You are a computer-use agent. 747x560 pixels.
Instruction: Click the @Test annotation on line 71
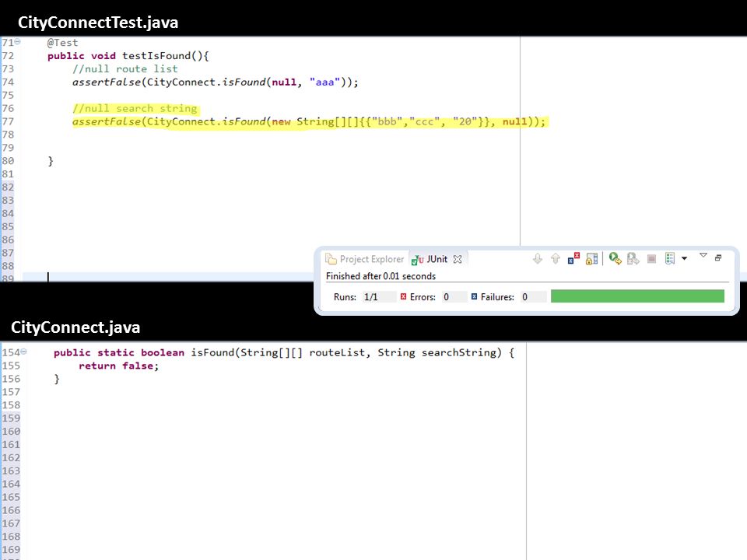coord(62,43)
